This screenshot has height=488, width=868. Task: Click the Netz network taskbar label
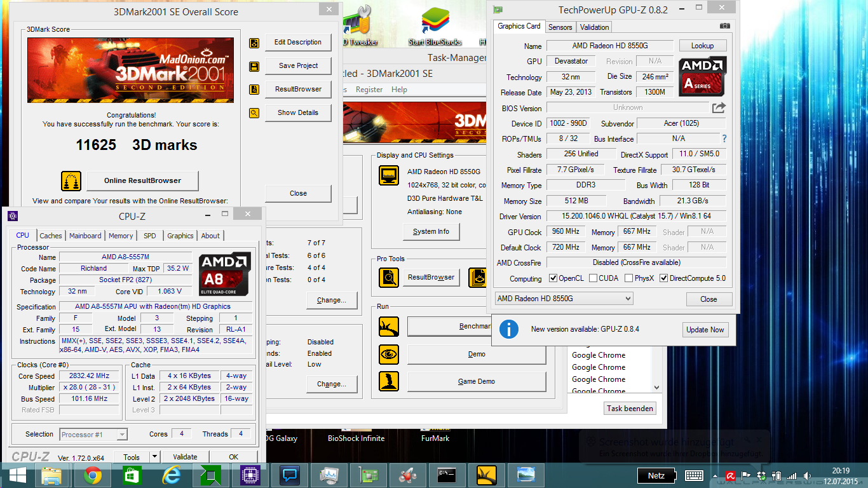tap(656, 475)
